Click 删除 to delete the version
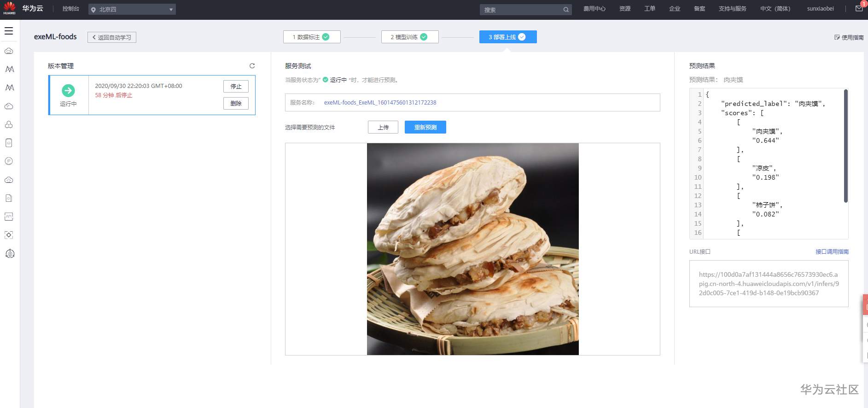Viewport: 868px width, 408px height. [236, 104]
